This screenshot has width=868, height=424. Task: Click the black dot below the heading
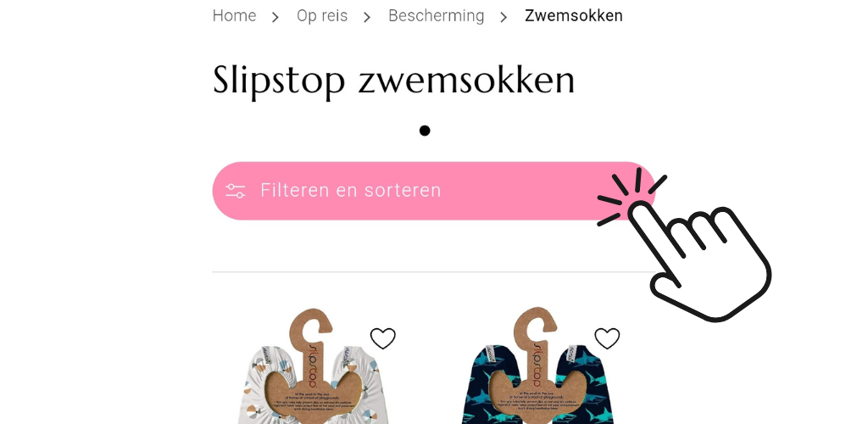[x=425, y=131]
